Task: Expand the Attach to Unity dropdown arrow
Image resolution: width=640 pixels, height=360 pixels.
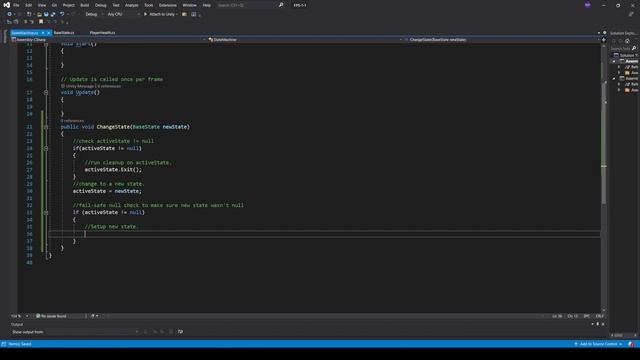Action: (177, 14)
